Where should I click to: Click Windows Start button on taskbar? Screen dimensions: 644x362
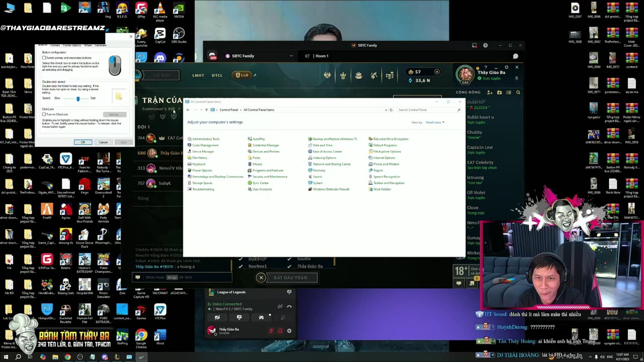click(6, 357)
